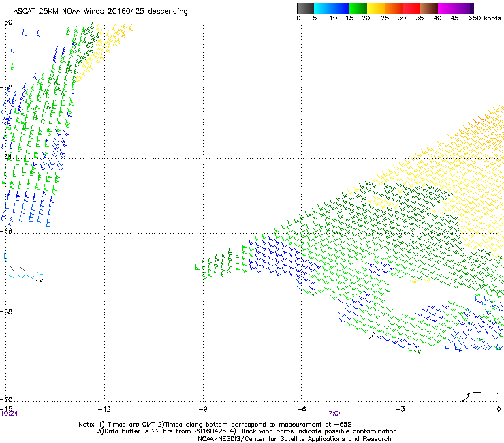Click the "-70" latitude axis label
Viewport: 504px width, 443px height.
(6, 400)
